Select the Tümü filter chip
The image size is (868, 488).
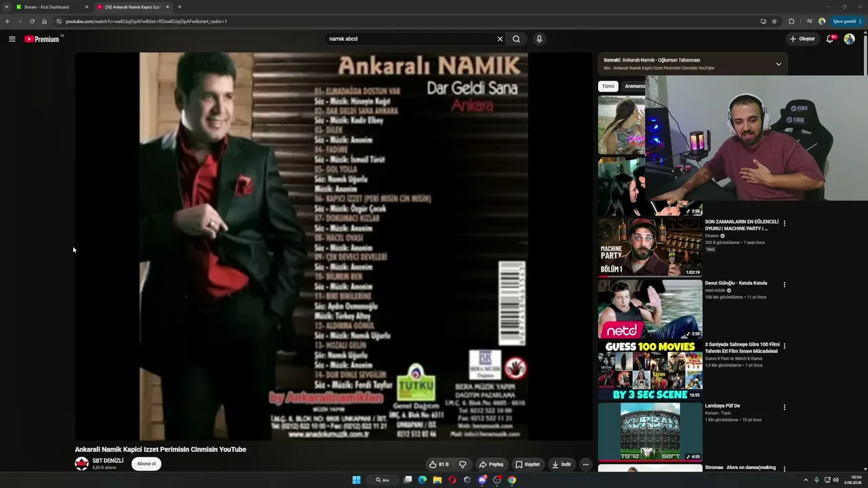click(608, 86)
